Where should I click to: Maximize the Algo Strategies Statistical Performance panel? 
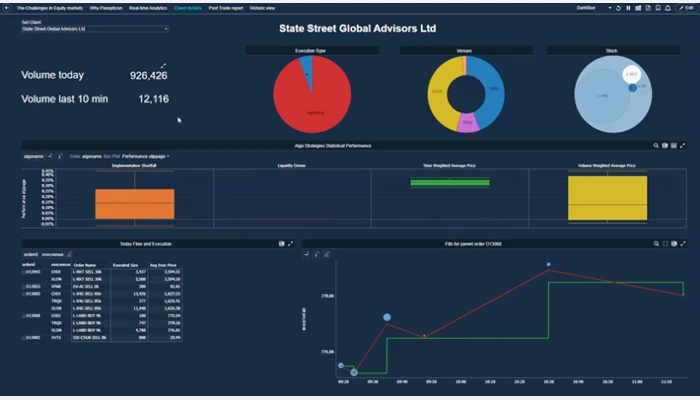tap(683, 146)
